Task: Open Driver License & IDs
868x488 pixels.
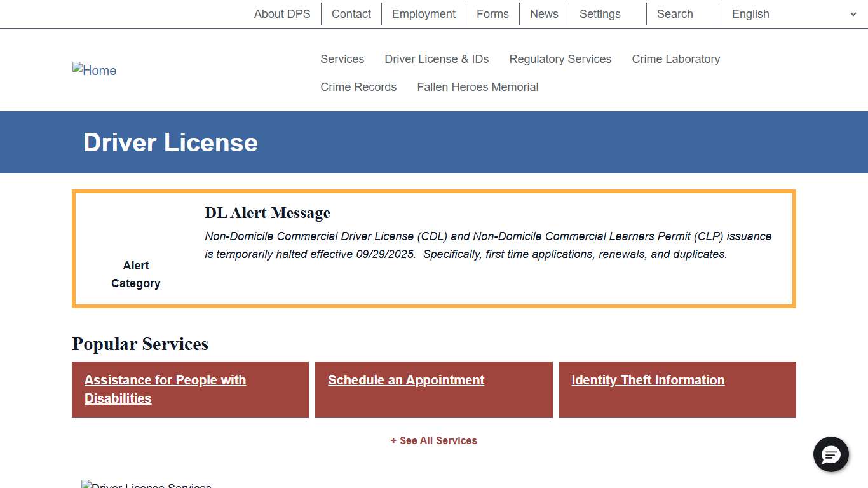Action: pos(437,58)
